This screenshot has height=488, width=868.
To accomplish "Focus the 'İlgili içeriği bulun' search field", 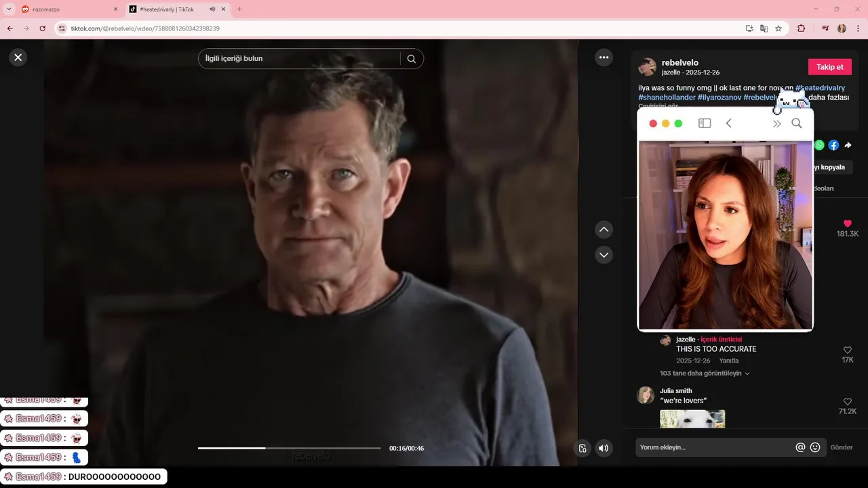I will point(298,59).
